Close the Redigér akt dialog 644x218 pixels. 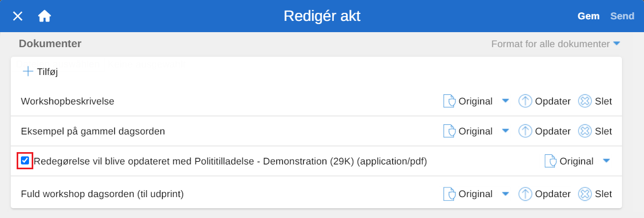(x=18, y=16)
